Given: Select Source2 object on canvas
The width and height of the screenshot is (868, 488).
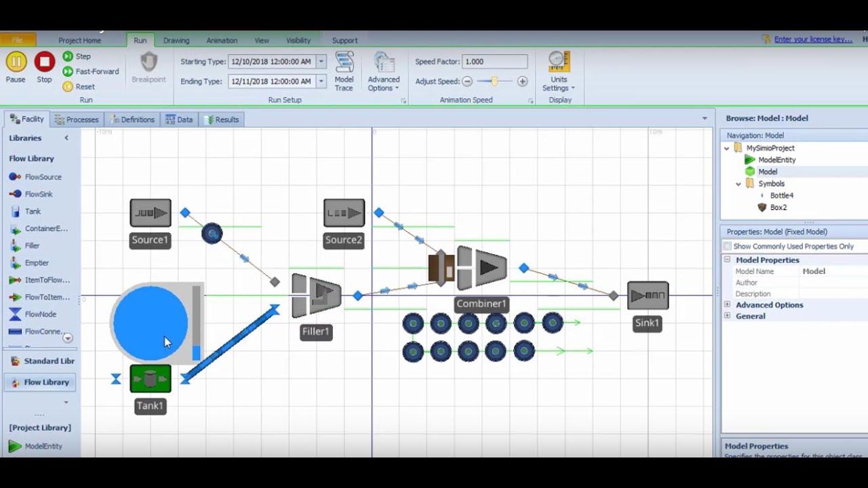Looking at the screenshot, I should coord(344,213).
